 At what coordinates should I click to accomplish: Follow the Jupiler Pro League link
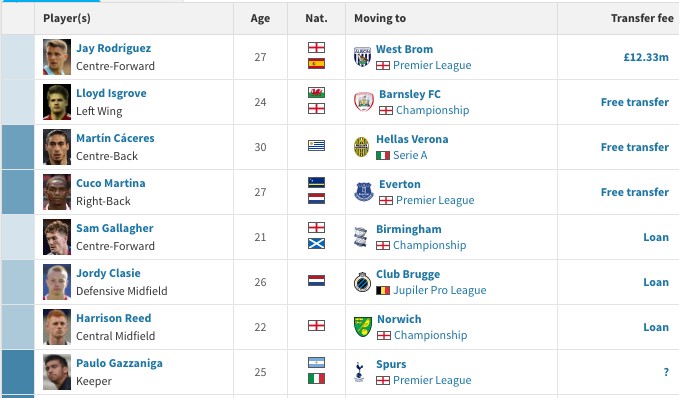click(x=440, y=290)
